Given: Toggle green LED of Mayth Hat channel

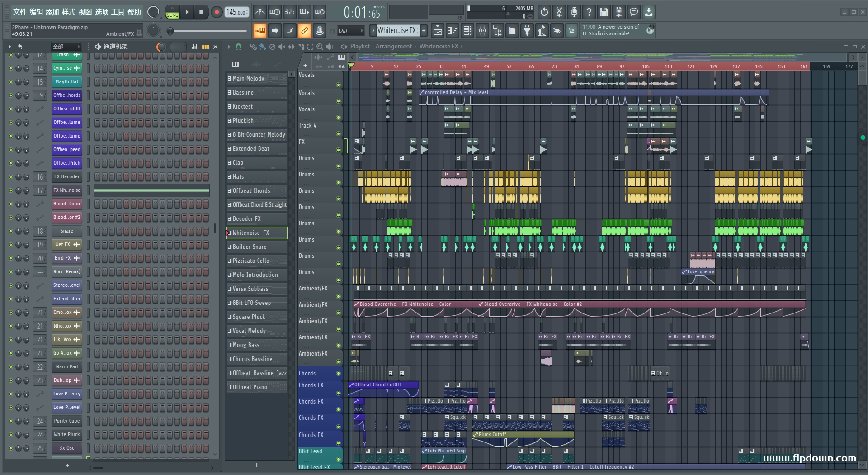Looking at the screenshot, I should tap(11, 82).
